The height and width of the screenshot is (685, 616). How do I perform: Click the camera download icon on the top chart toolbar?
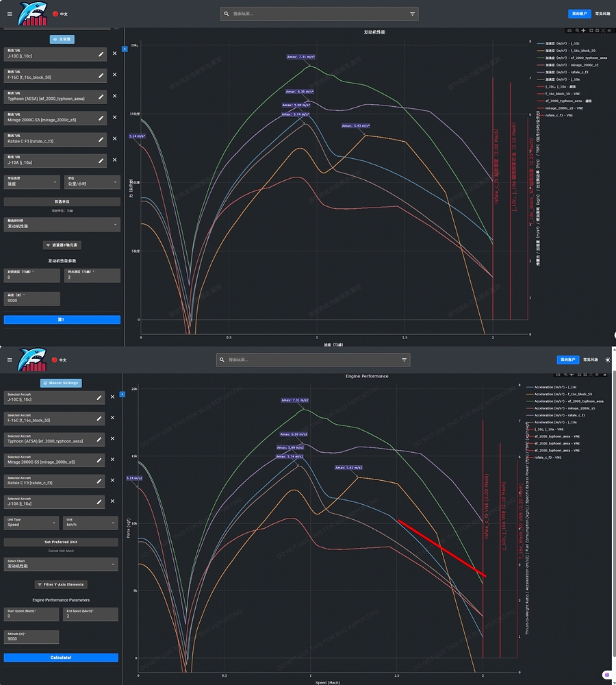(x=569, y=31)
